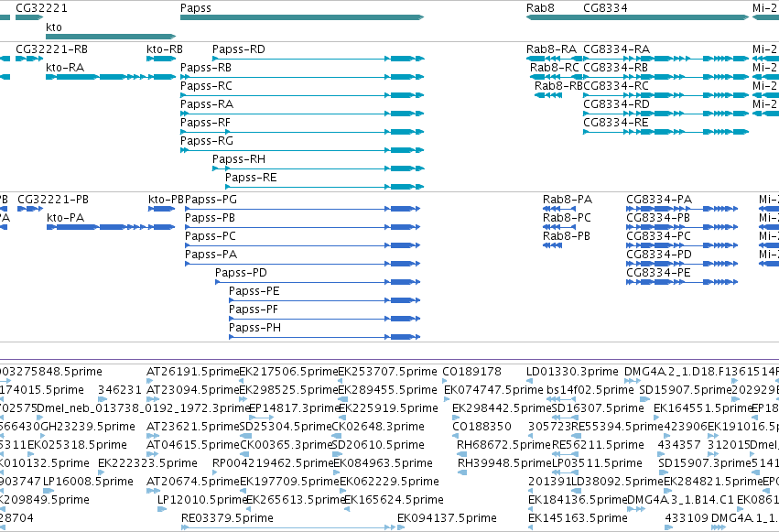
Task: Click the Papss-PE label
Action: point(254,291)
